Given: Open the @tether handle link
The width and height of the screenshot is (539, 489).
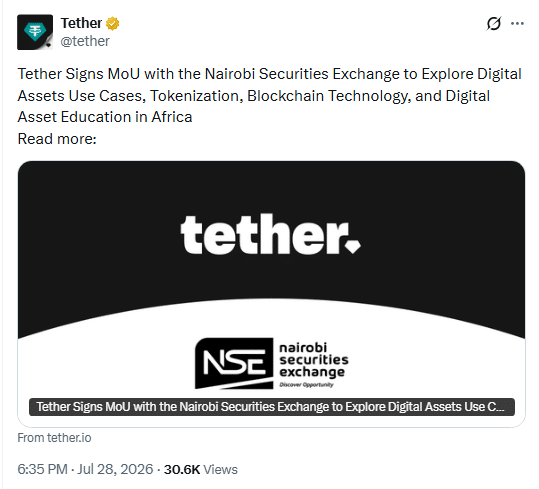Looking at the screenshot, I should pyautogui.click(x=85, y=41).
